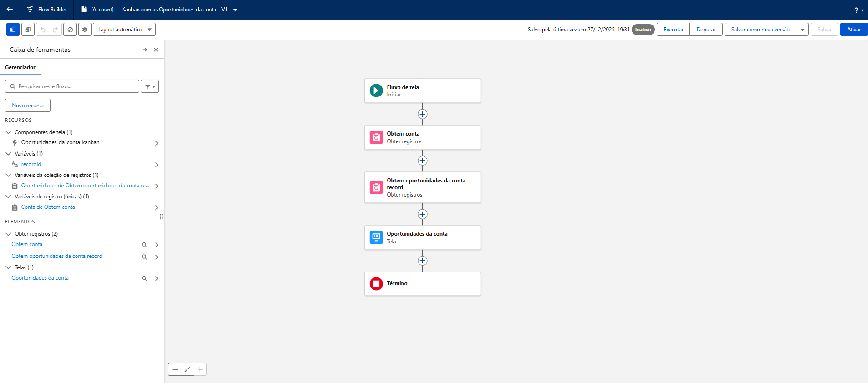Screen dimensions: 868x383
Task: Collapse the Obter registros elements section
Action: (8, 234)
